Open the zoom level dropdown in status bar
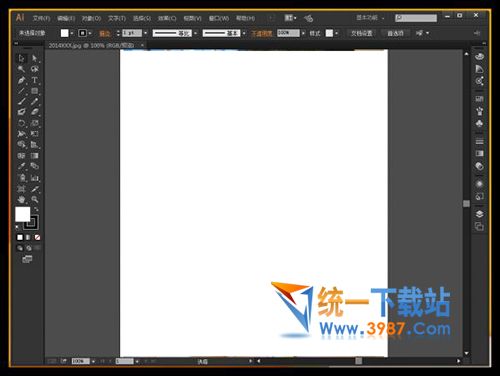The height and width of the screenshot is (376, 500). [93, 361]
